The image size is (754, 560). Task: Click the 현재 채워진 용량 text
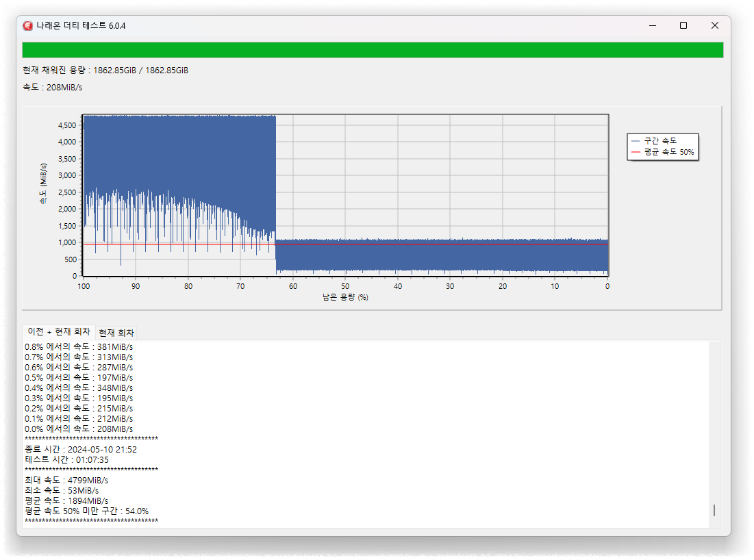(x=105, y=71)
